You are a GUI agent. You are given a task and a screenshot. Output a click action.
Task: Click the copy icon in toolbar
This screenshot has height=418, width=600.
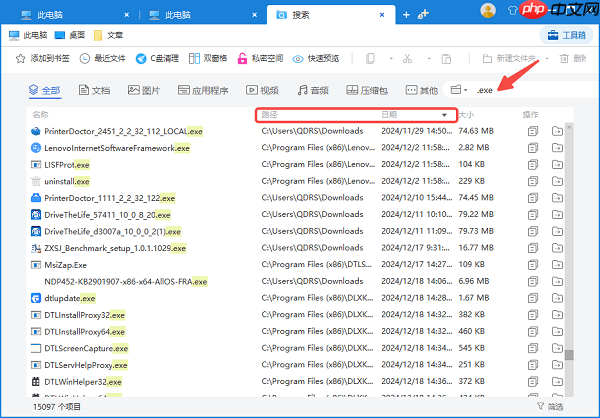click(x=370, y=59)
